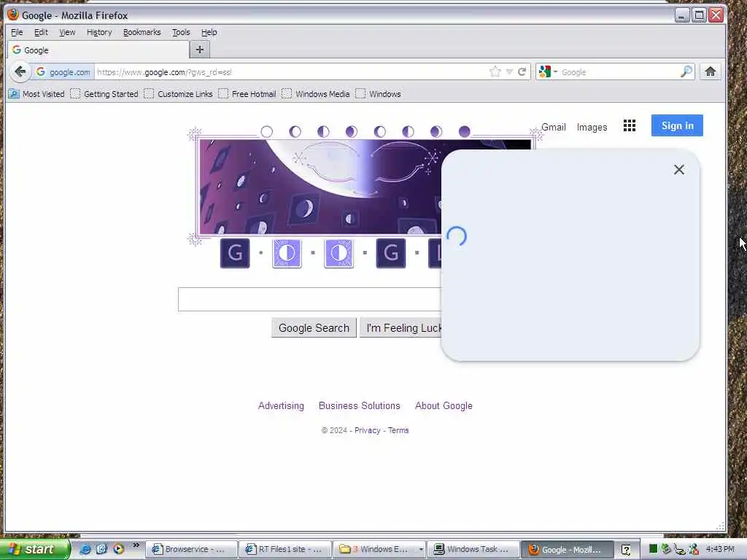Image resolution: width=747 pixels, height=560 pixels.
Task: Go to the home page icon
Action: coord(711,72)
